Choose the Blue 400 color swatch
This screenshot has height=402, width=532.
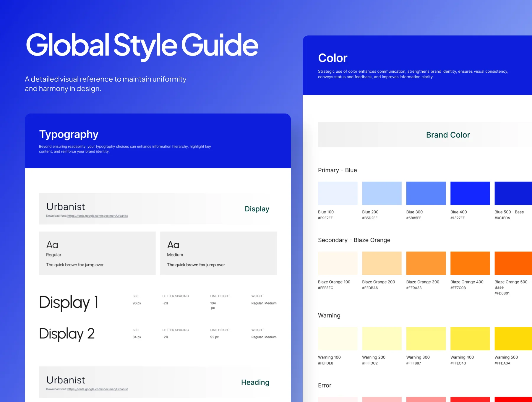(x=470, y=193)
